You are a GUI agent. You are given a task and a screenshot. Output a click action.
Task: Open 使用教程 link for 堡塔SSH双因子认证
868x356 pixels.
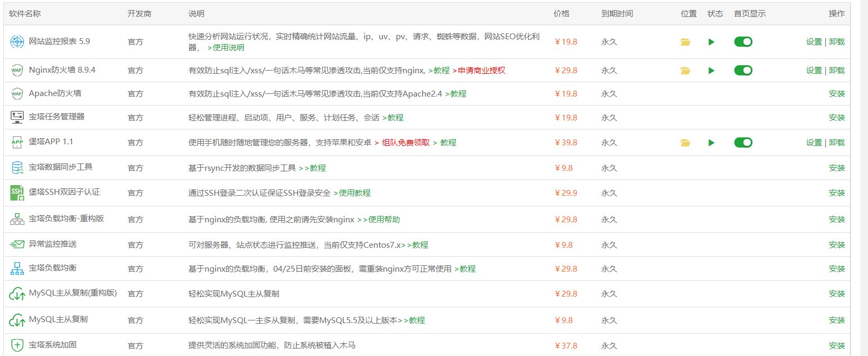[x=354, y=193]
